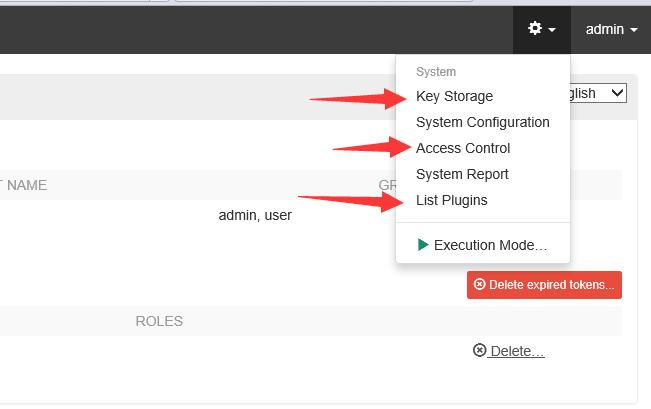Click the gear settings icon in navbar

point(536,30)
